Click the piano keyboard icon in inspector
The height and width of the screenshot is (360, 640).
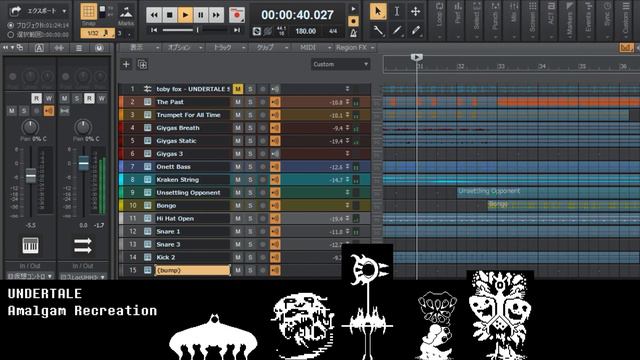[x=30, y=246]
